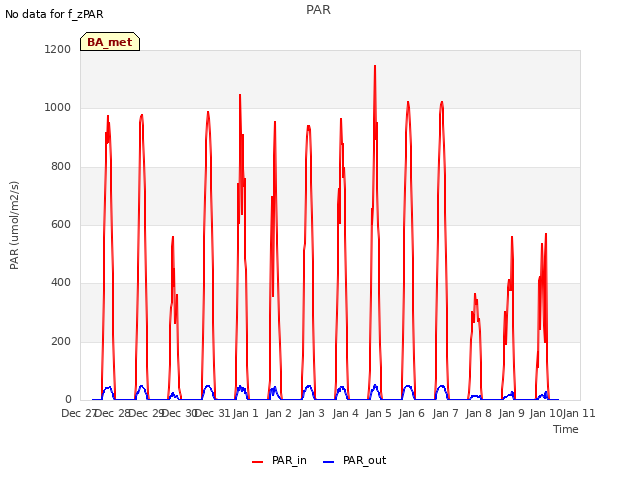Toggle PAR_in series in legend
640x480 pixels.
279,460
